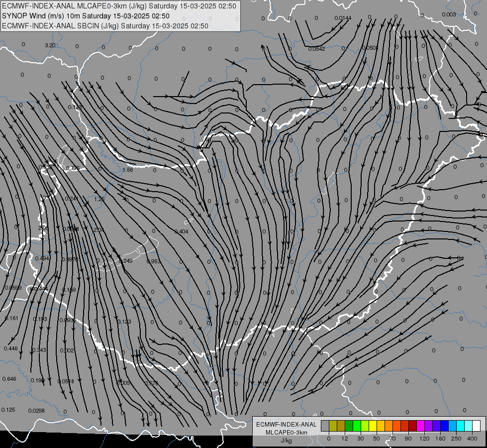Screen dimensions: 487x448
Task: Click the map value '0.003'
Action: click(x=449, y=14)
